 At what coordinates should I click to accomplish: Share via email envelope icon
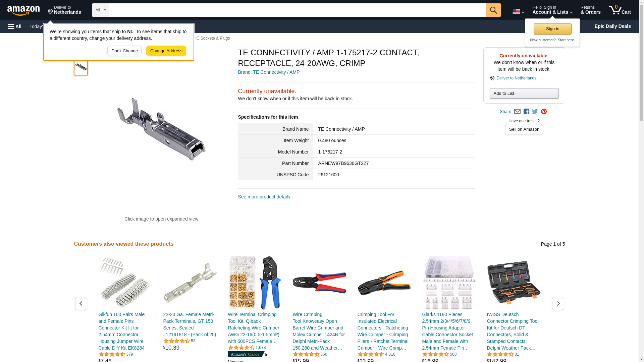click(517, 112)
